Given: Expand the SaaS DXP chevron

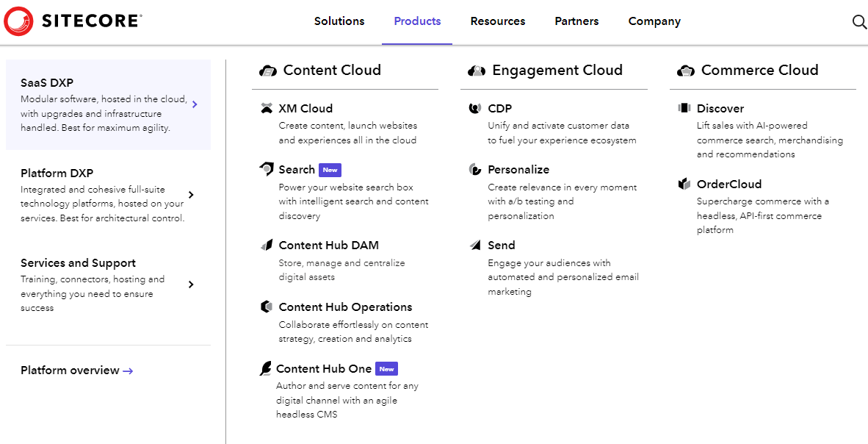Looking at the screenshot, I should pyautogui.click(x=194, y=104).
